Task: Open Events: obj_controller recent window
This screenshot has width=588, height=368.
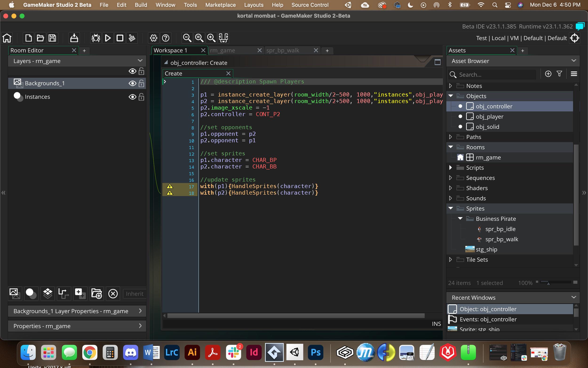Action: [510, 319]
